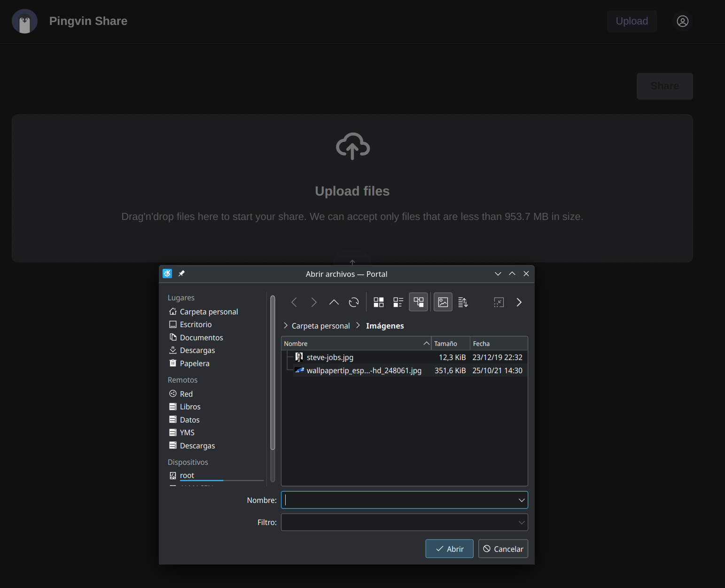
Task: Open Papelera trash in places panel
Action: coord(194,363)
